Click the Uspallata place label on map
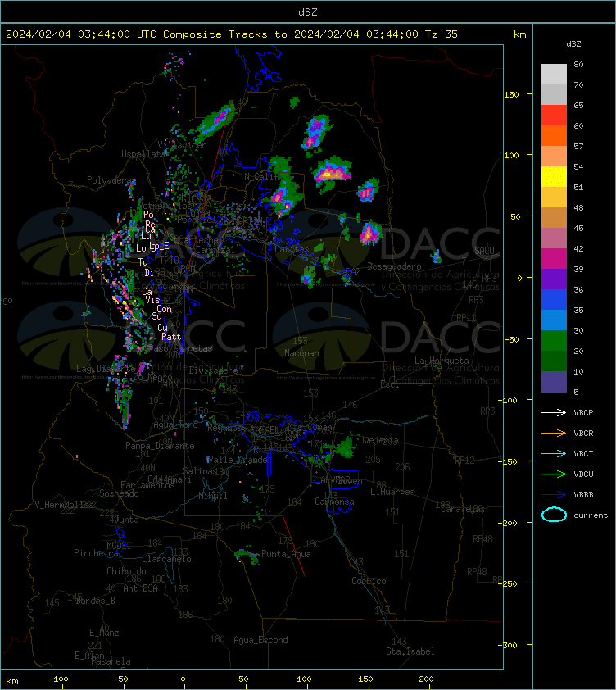Viewport: 616px width, 690px height. tap(143, 154)
